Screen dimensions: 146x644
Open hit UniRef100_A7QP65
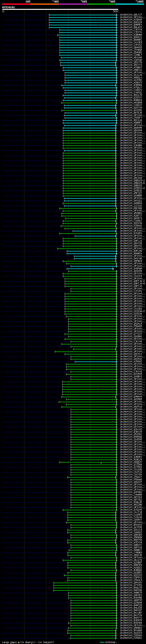131,20
